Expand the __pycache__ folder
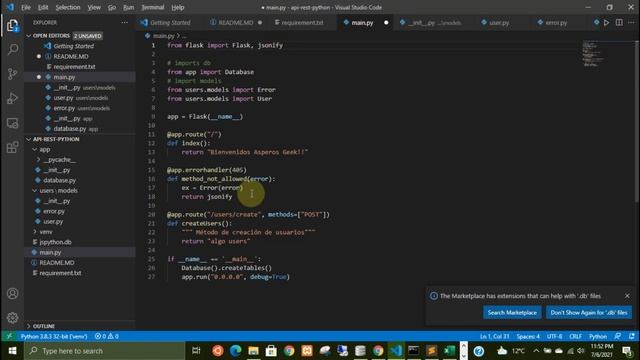The image size is (640, 360). (x=39, y=160)
